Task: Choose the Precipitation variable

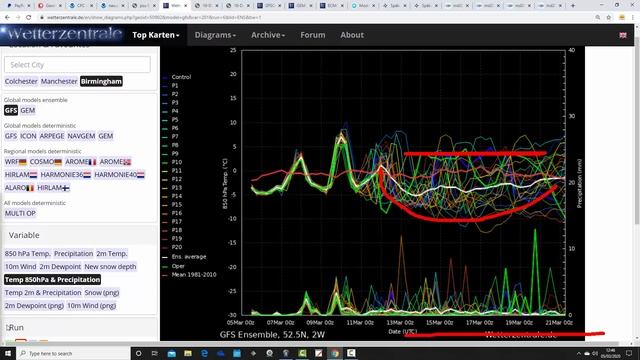Action: point(73,253)
